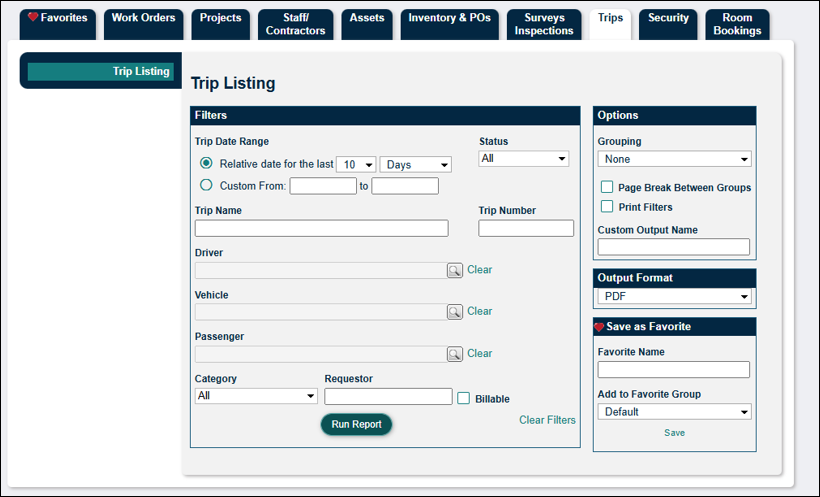Viewport: 820px width, 497px height.
Task: Clear the Vehicle field
Action: 480,311
